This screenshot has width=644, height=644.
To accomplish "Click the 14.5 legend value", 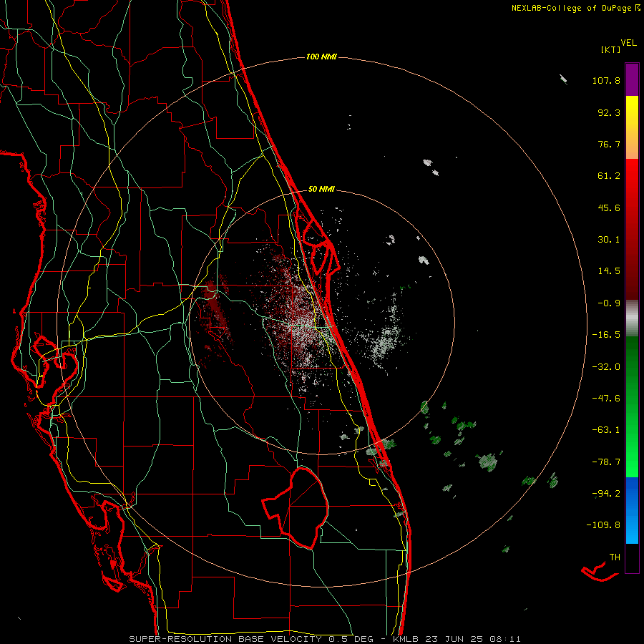I will coord(609,271).
